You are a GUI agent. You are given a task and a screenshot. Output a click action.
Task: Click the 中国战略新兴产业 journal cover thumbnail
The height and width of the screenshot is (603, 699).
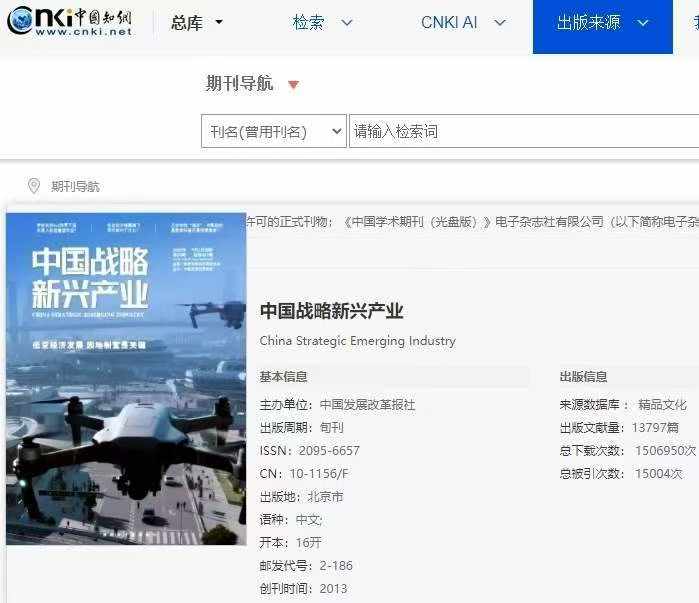(126, 379)
